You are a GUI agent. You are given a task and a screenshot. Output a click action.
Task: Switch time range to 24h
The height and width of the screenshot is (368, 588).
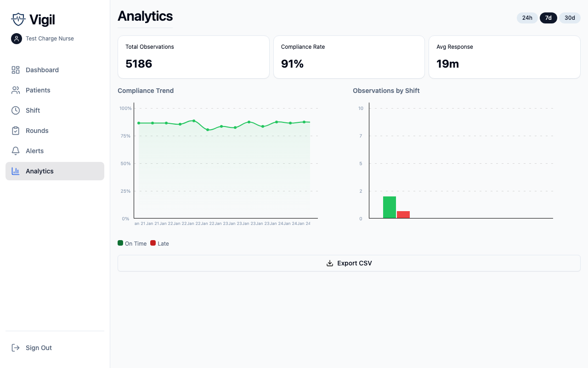527,17
